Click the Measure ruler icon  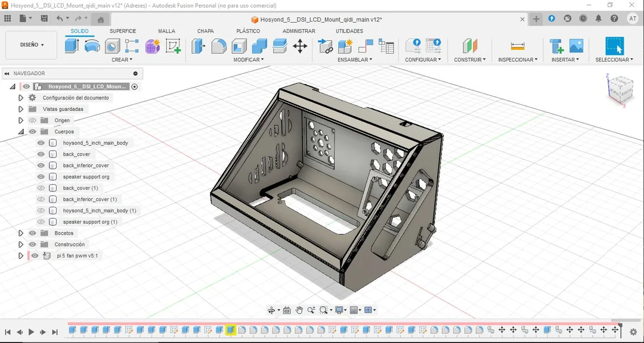[x=518, y=46]
